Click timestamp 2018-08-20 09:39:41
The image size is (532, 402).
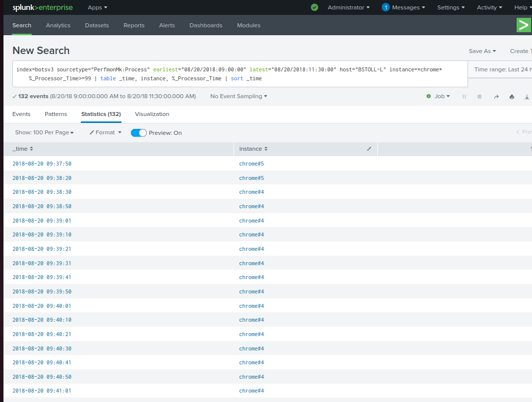pyautogui.click(x=42, y=277)
